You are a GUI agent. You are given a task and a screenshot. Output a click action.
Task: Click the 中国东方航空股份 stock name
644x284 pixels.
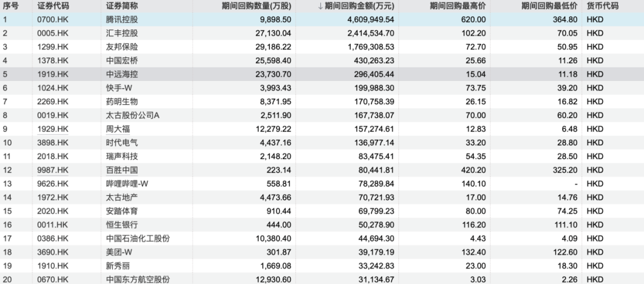click(138, 279)
